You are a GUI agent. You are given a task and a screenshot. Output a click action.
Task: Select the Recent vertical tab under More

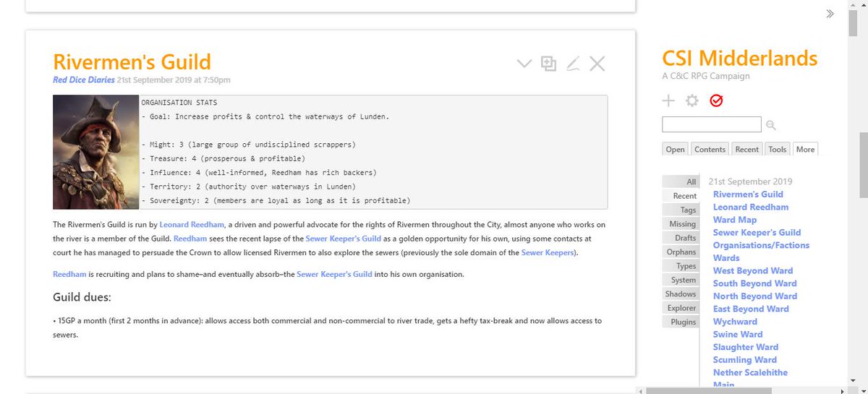[x=681, y=196]
